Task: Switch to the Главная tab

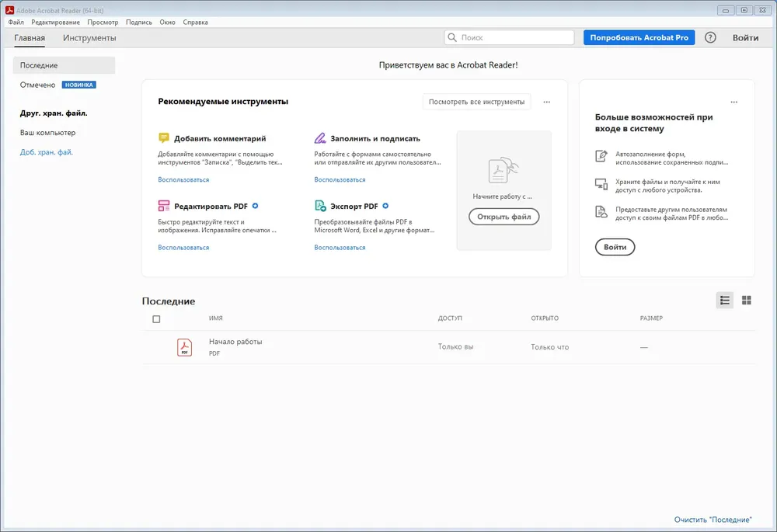Action: pos(30,37)
